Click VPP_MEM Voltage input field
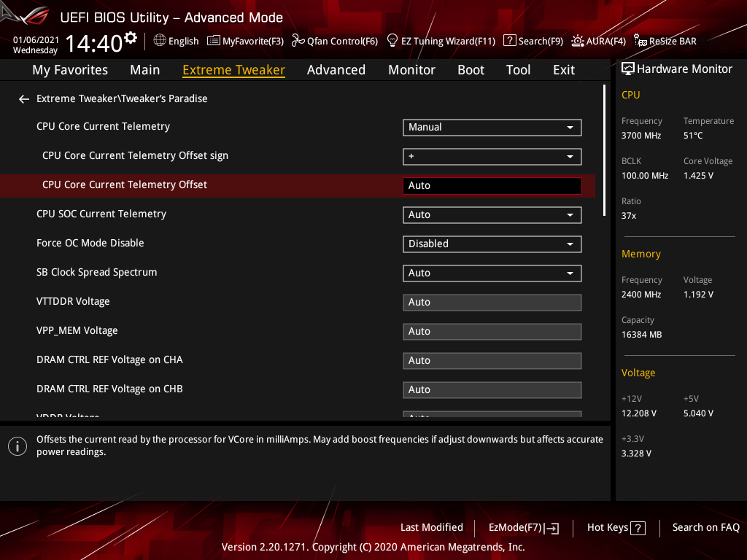747x560 pixels. tap(492, 332)
